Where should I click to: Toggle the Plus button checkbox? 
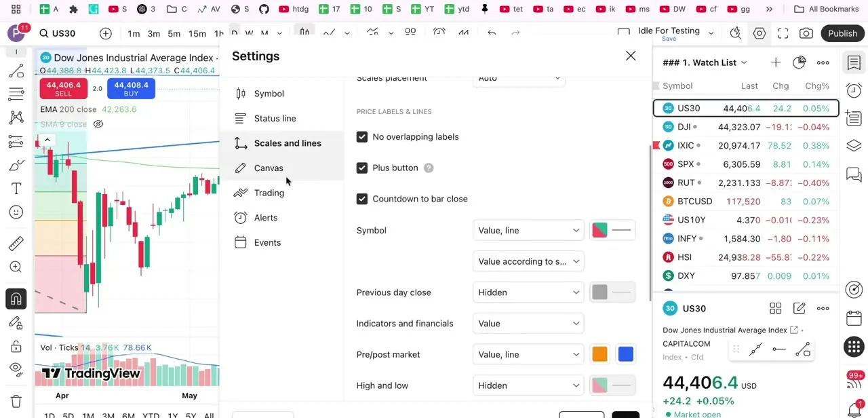362,168
